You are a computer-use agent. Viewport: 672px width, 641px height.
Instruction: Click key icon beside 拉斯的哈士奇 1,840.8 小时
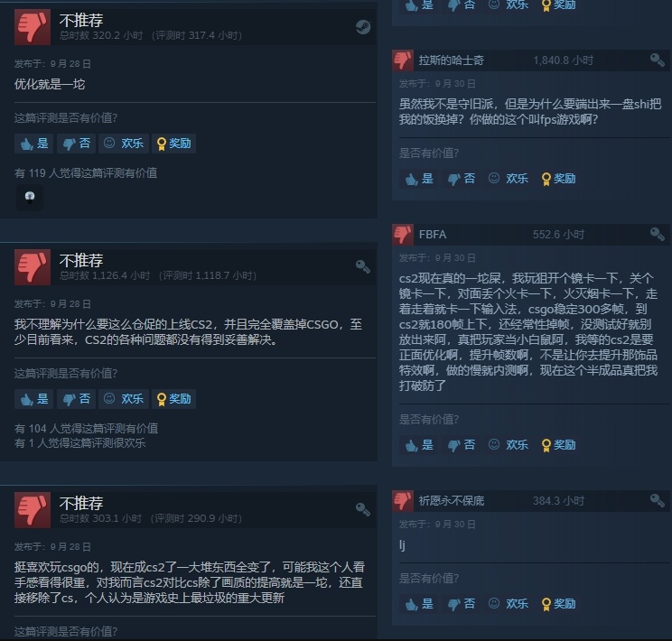tap(657, 60)
